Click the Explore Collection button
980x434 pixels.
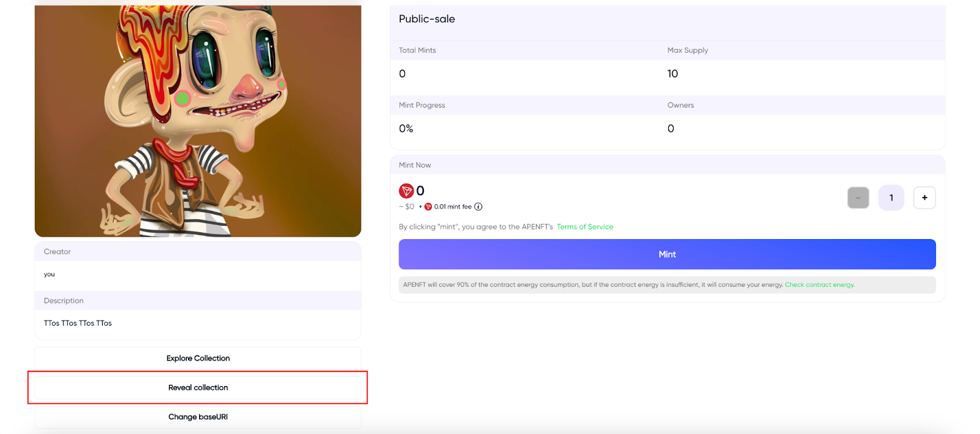pyautogui.click(x=198, y=358)
